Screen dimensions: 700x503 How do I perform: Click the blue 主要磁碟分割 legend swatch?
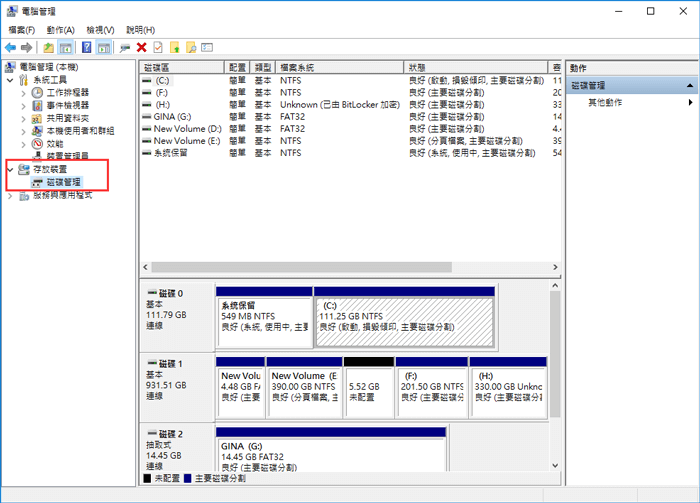coord(188,478)
